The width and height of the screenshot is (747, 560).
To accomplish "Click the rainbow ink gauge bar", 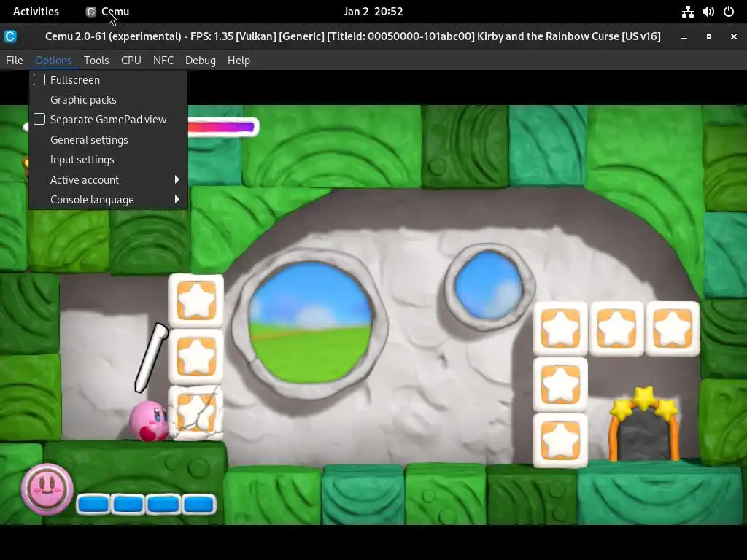I will coord(223,127).
